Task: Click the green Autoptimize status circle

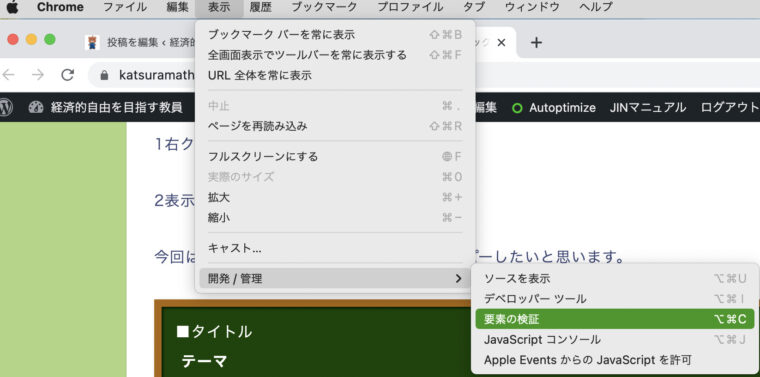Action: pyautogui.click(x=517, y=108)
